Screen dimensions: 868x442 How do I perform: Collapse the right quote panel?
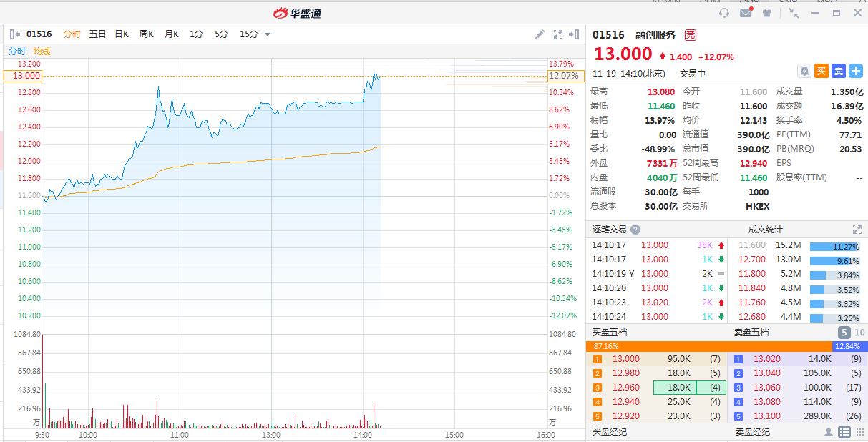click(x=574, y=34)
